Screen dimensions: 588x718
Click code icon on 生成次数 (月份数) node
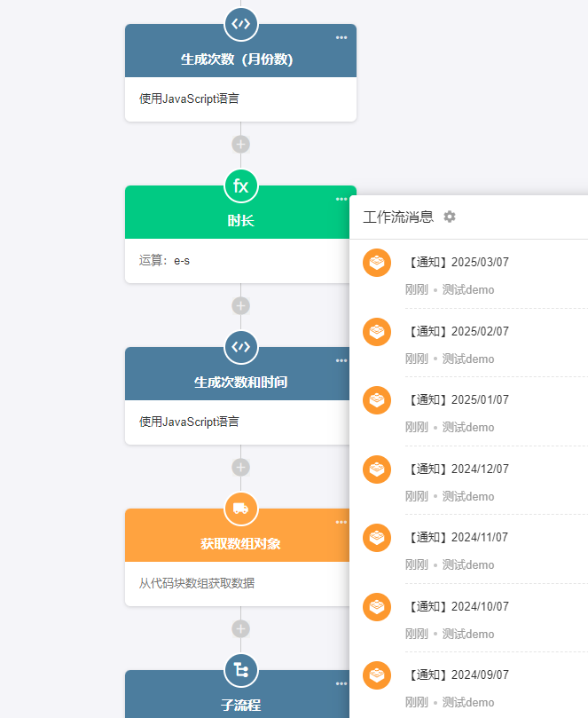click(x=240, y=24)
